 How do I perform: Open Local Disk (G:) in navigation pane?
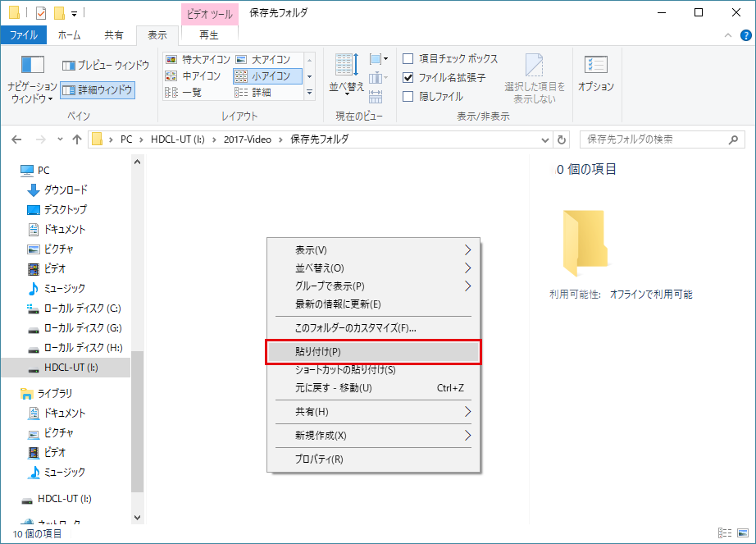coord(75,328)
